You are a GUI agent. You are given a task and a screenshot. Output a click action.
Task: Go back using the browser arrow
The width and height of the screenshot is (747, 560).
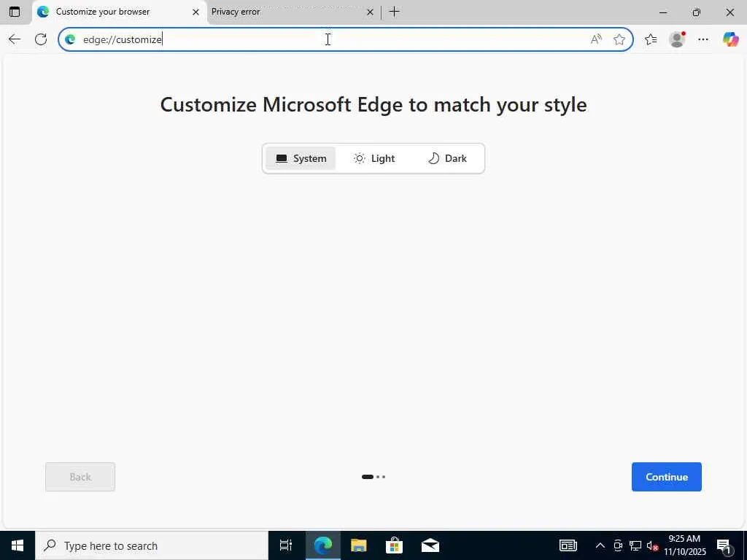[15, 39]
